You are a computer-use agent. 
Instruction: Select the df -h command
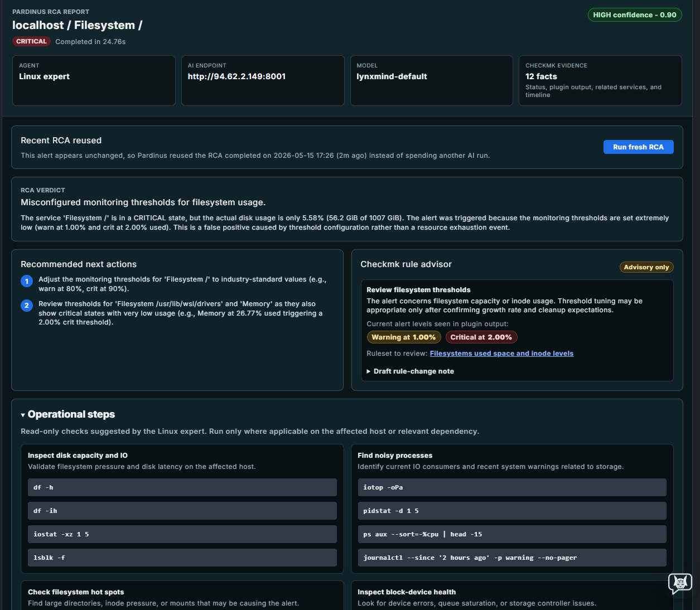pyautogui.click(x=182, y=487)
